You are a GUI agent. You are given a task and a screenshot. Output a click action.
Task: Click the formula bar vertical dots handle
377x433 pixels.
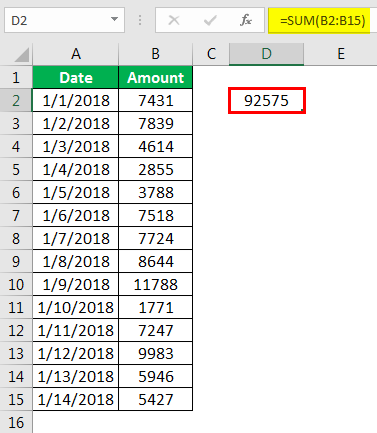pyautogui.click(x=140, y=21)
